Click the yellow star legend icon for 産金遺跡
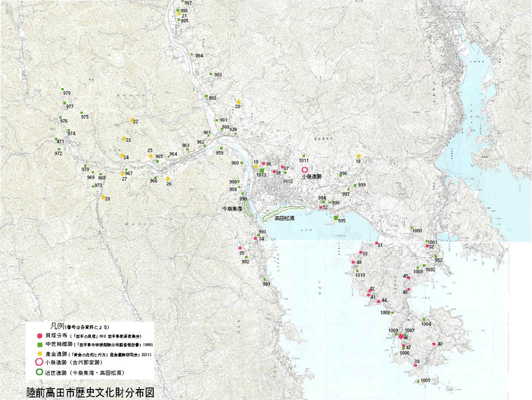Screen dimensions: 532x400 click(40, 353)
